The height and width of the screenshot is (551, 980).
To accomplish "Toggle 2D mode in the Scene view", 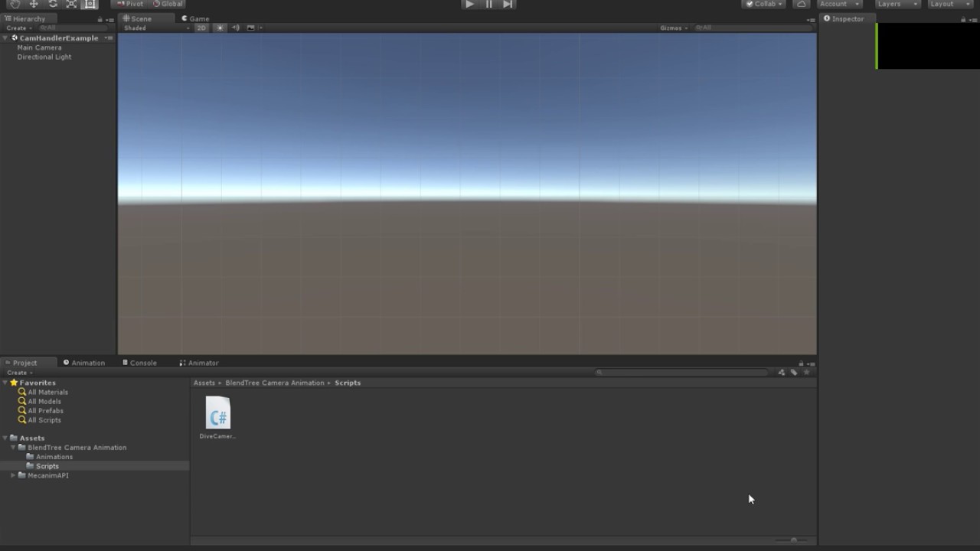I will 201,28.
